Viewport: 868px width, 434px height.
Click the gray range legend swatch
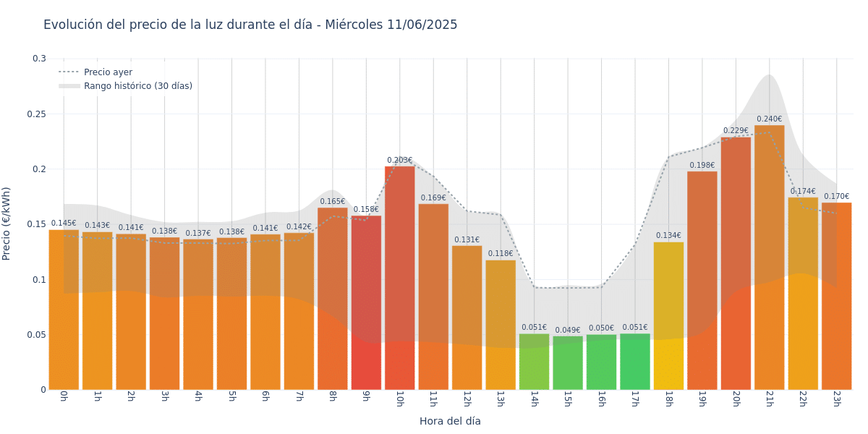pos(69,86)
